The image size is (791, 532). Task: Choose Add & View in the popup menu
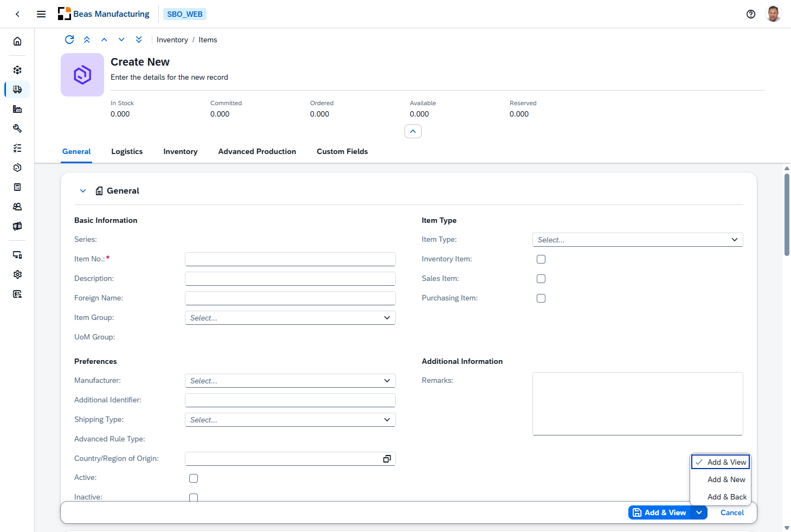click(721, 462)
